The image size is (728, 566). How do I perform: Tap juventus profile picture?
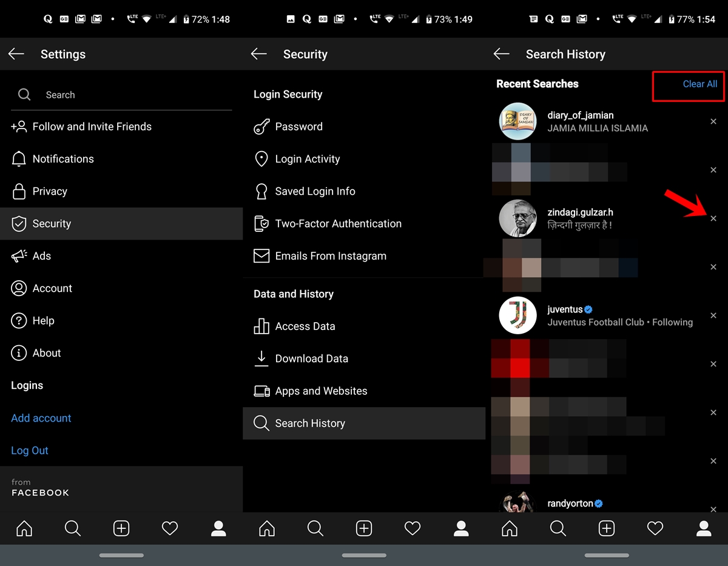pos(517,315)
